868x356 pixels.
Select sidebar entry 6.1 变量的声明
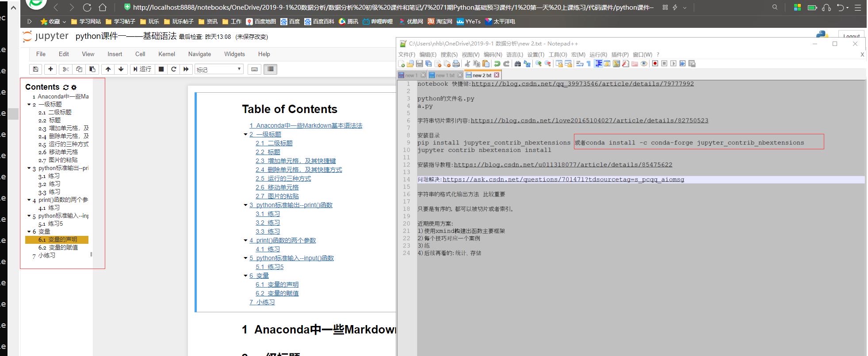(57, 240)
